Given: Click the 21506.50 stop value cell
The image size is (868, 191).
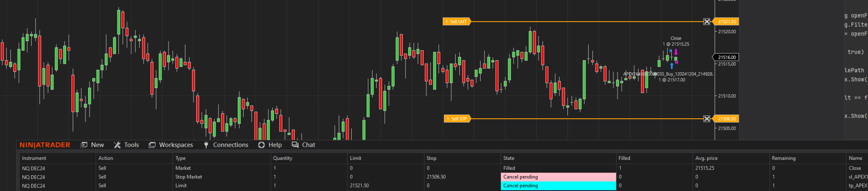Looking at the screenshot, I should tap(462, 177).
